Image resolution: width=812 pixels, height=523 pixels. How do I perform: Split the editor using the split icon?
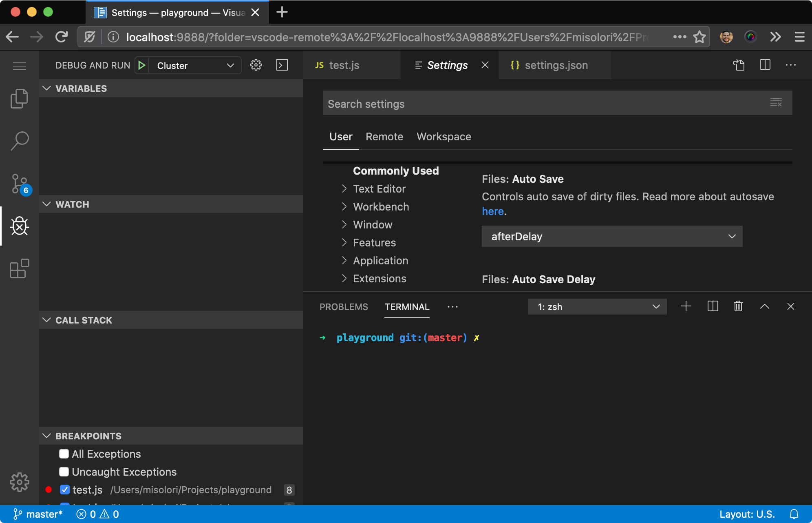coord(765,65)
